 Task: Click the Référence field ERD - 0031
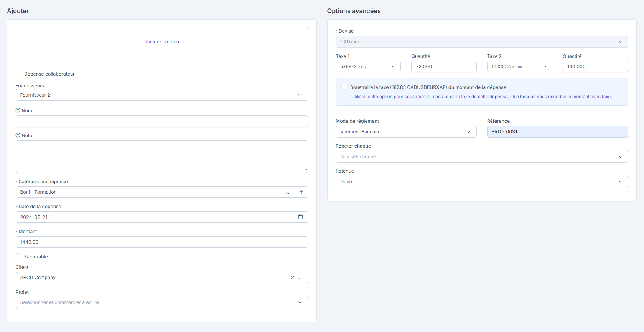click(557, 132)
